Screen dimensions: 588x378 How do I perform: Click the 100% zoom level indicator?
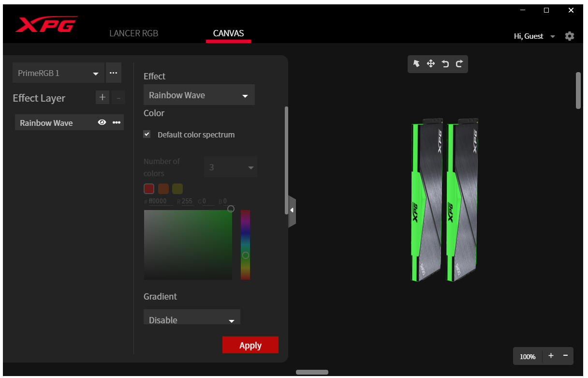[528, 356]
